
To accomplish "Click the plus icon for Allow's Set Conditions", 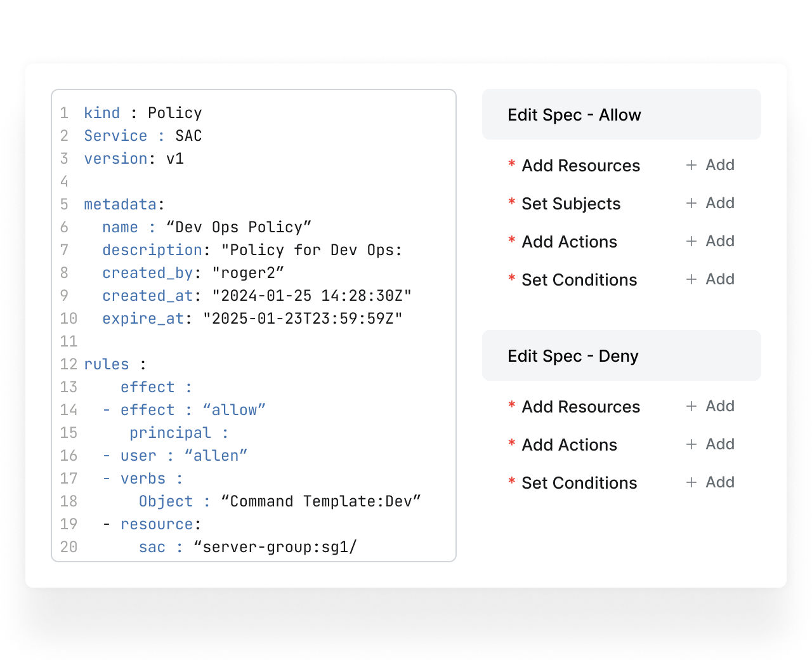I will tap(691, 279).
